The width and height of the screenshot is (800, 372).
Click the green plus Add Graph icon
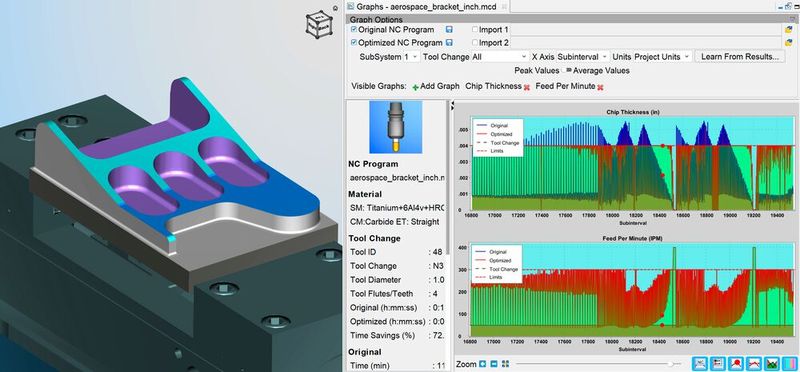[415, 87]
